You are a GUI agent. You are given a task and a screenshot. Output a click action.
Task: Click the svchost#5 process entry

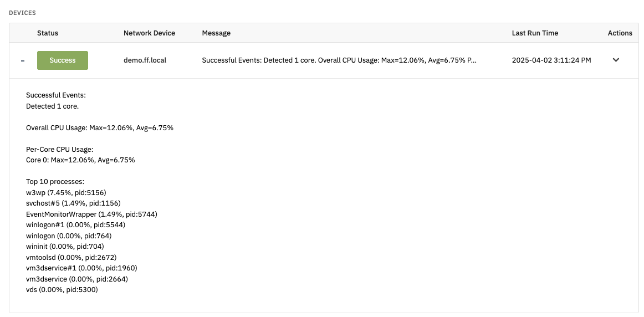[73, 203]
